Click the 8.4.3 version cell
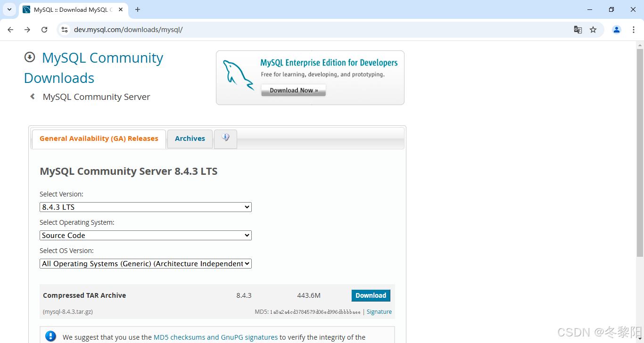Viewport: 644px width, 343px height. coord(244,295)
